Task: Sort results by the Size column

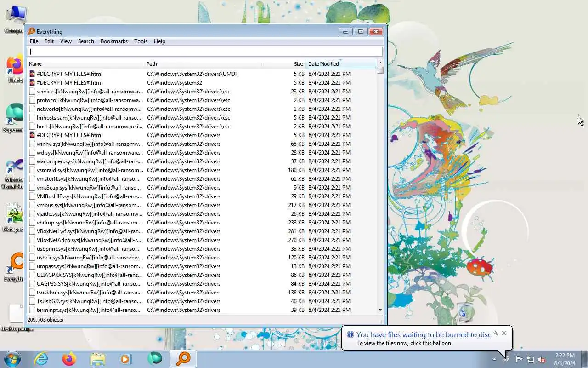Action: (284, 64)
